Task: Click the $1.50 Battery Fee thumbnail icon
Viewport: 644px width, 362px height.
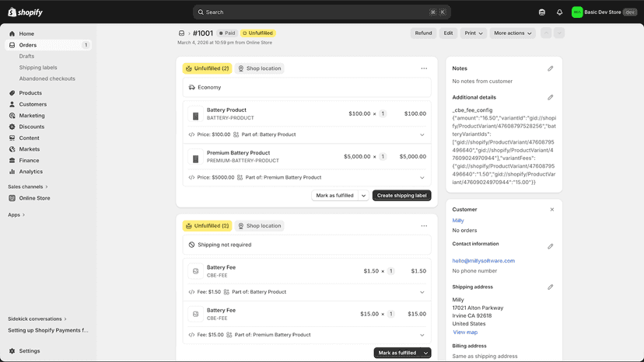Action: [195, 271]
